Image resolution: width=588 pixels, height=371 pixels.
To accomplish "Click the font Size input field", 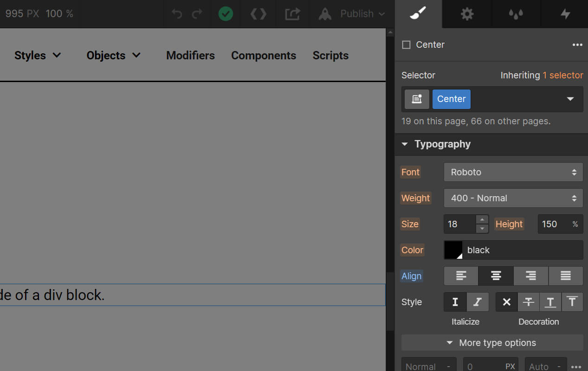I will 460,224.
